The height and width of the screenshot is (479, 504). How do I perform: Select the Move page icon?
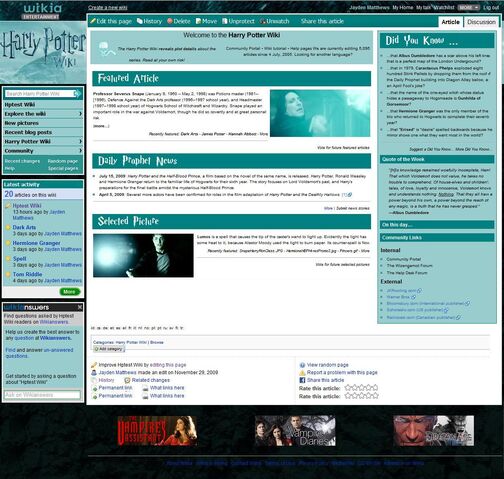pos(198,21)
